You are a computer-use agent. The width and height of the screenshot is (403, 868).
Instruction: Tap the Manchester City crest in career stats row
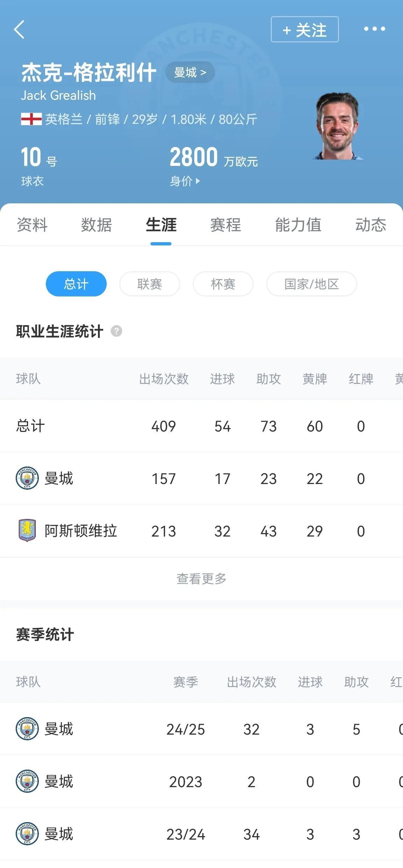pyautogui.click(x=27, y=478)
